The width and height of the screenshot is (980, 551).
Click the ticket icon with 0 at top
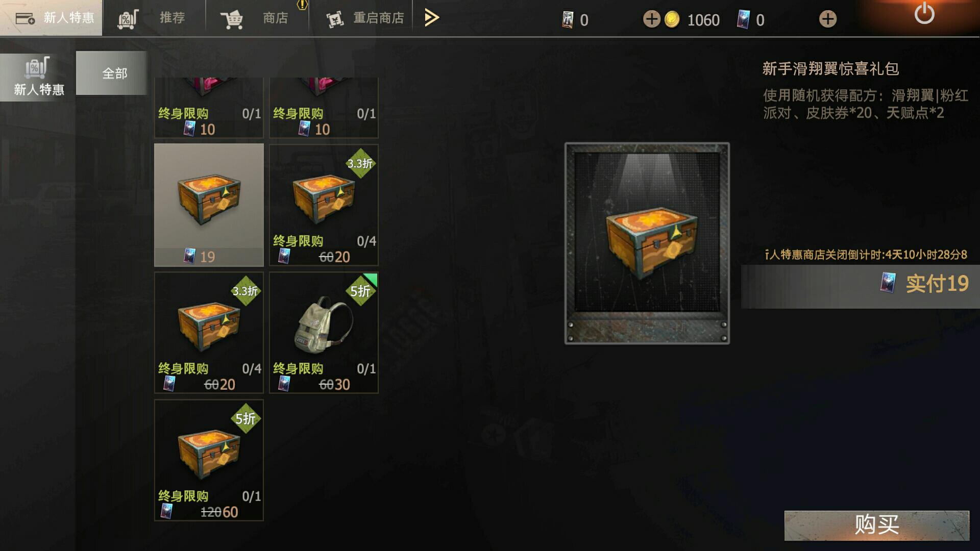567,20
